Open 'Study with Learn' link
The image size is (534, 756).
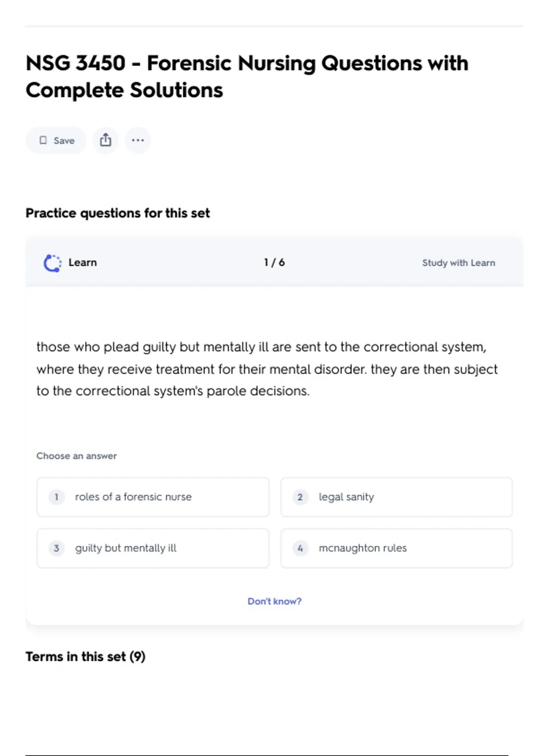458,263
